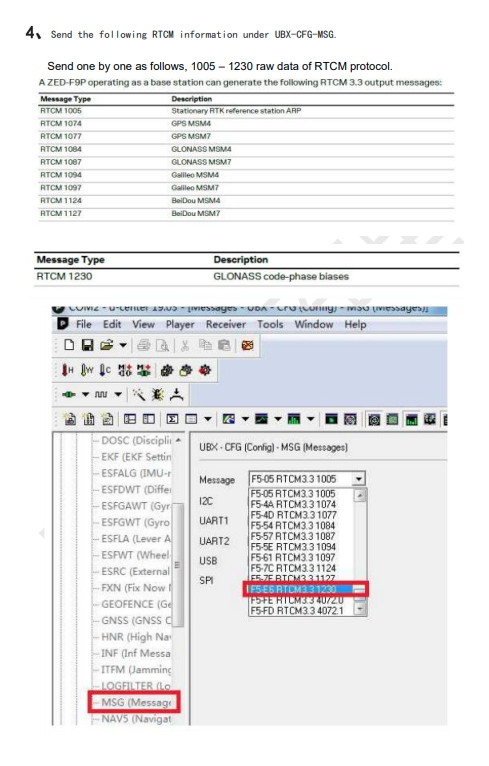Open the Message combo box showing F5-05 RTCM3.3 1005
489x766 pixels.
(x=307, y=479)
